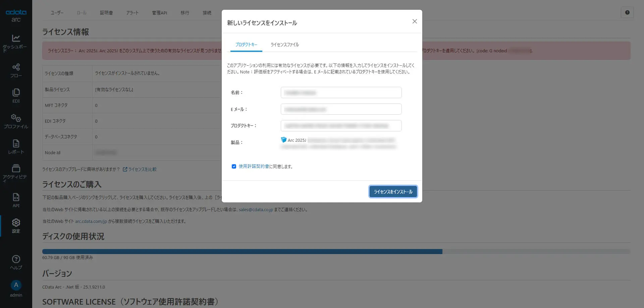Click the EDI コネクタ row label
Image resolution: width=644 pixels, height=308 pixels.
pos(55,121)
